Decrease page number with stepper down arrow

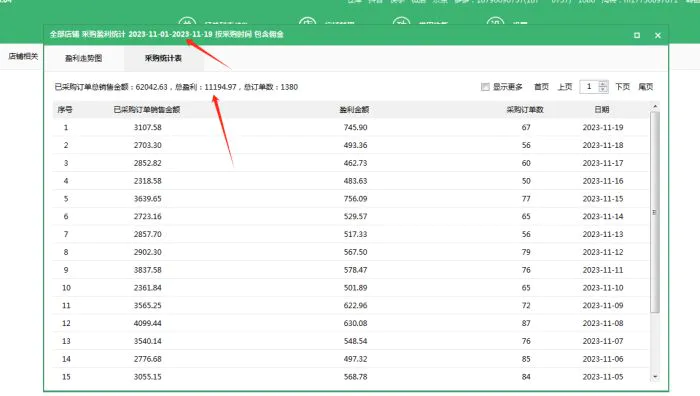(x=603, y=90)
